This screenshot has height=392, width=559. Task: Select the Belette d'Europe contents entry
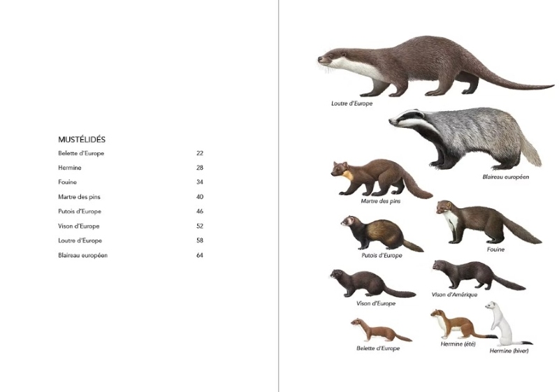[x=81, y=153]
